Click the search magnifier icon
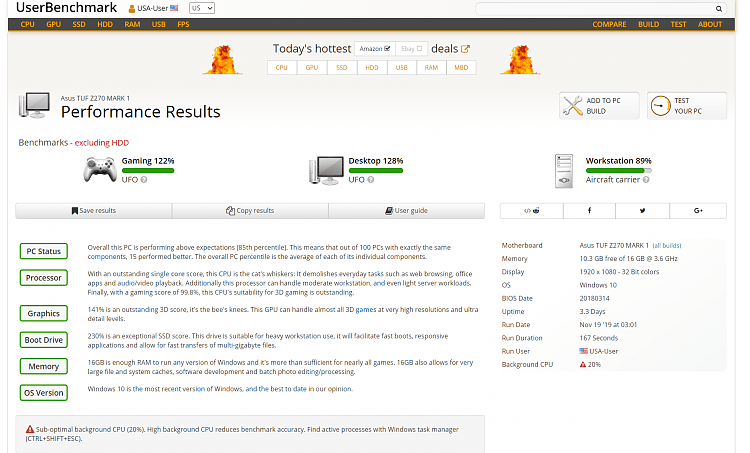The image size is (750, 453). pyautogui.click(x=718, y=9)
